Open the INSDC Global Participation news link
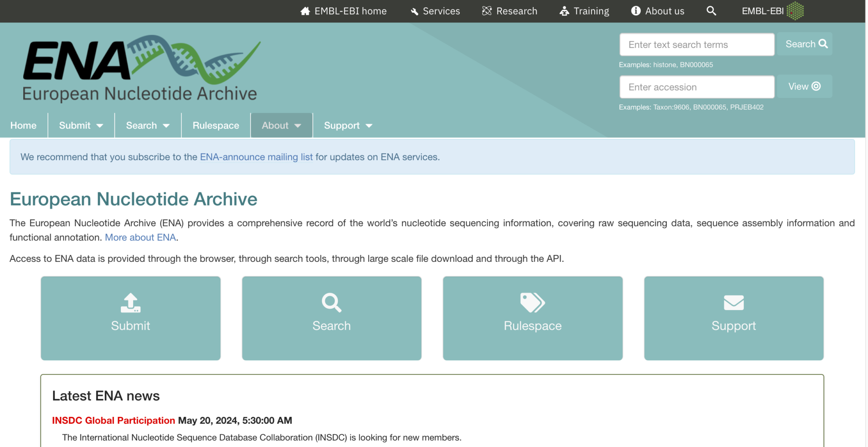Viewport: 868px width, 447px height. pyautogui.click(x=113, y=420)
